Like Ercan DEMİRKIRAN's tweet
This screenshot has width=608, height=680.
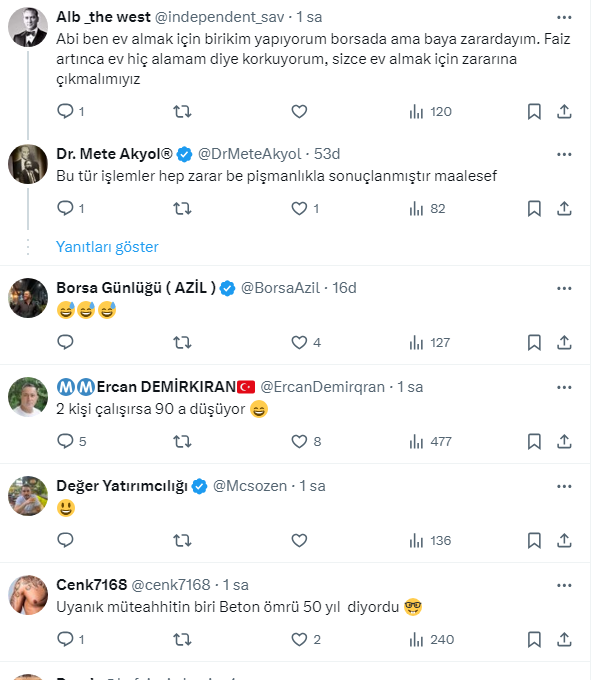point(299,441)
